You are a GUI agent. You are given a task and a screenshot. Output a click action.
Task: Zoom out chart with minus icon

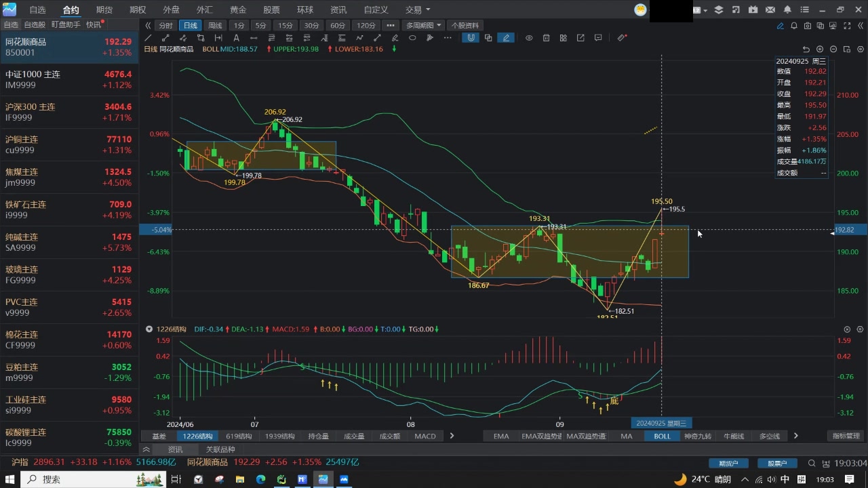pyautogui.click(x=833, y=49)
